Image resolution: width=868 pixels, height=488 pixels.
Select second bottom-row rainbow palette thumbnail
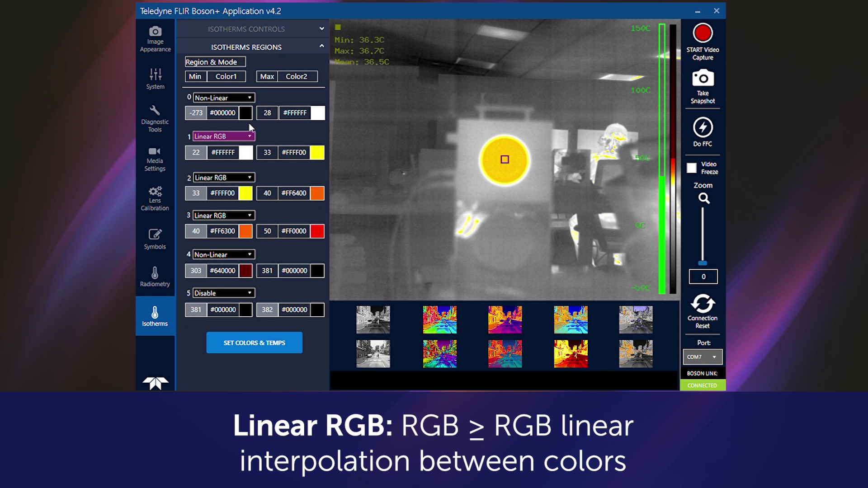pos(439,354)
